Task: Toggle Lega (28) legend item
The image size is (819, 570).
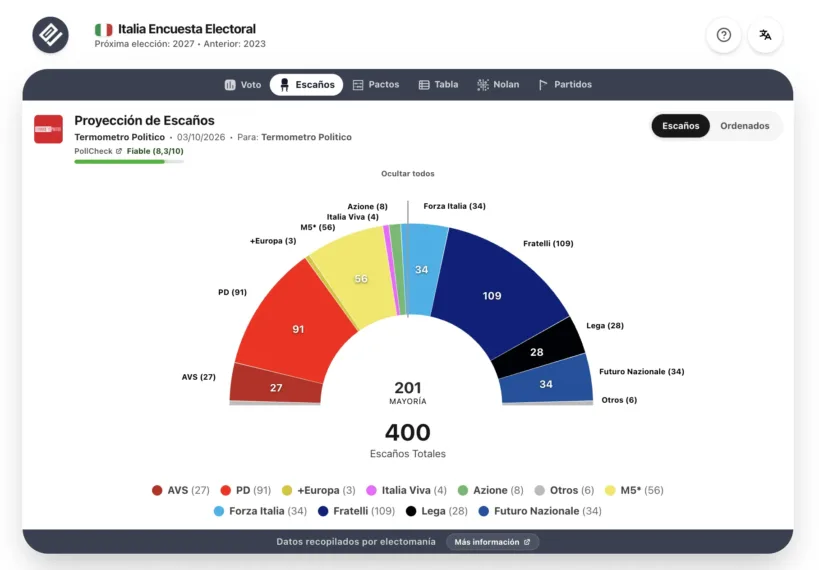Action: click(x=437, y=511)
